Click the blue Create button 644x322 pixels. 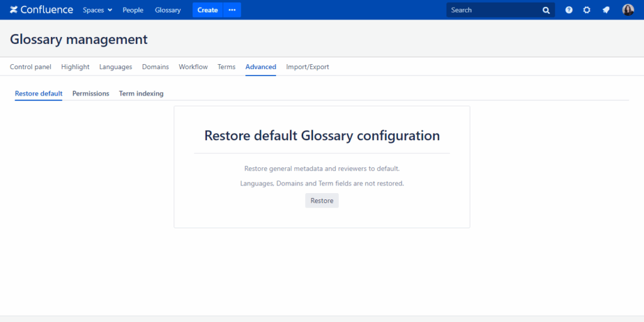coord(208,10)
